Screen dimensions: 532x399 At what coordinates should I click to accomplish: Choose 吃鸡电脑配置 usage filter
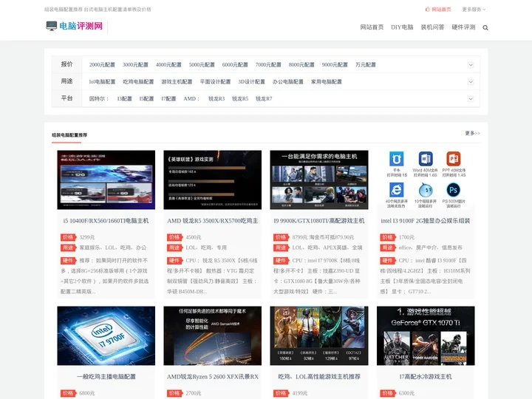(x=138, y=82)
